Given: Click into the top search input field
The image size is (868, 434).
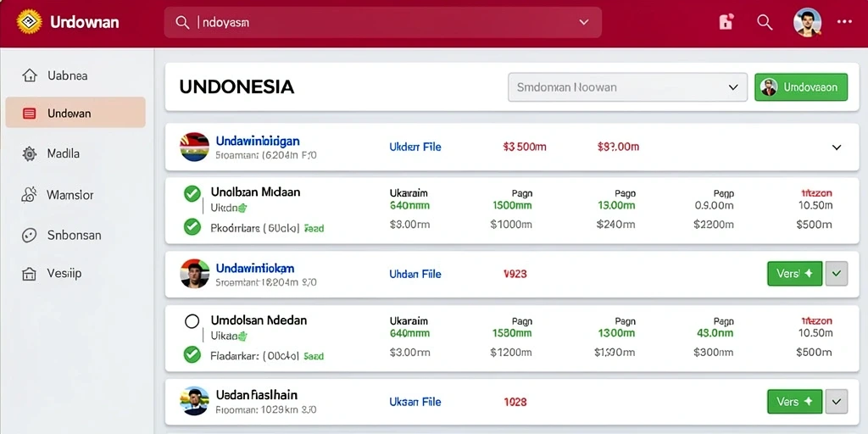Looking at the screenshot, I should point(382,22).
